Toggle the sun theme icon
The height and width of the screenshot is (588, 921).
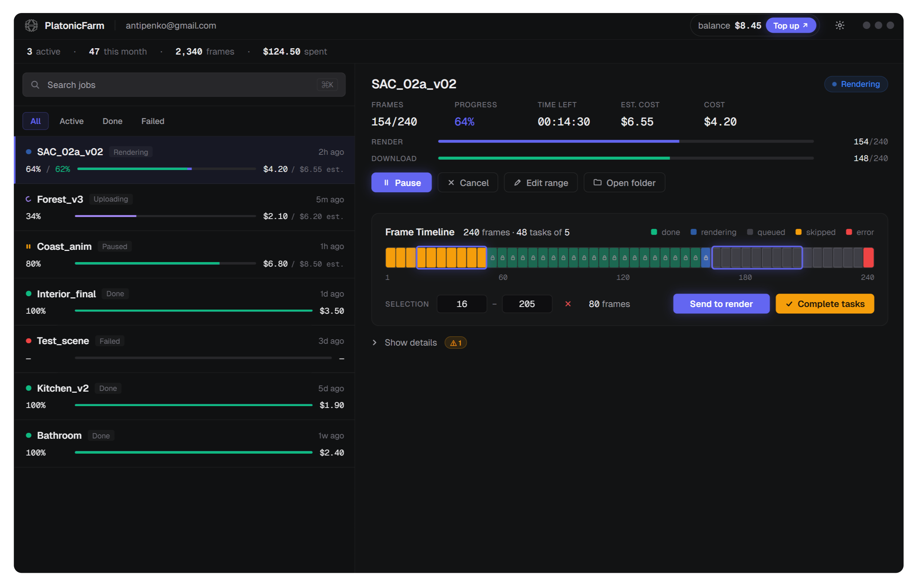pos(840,25)
